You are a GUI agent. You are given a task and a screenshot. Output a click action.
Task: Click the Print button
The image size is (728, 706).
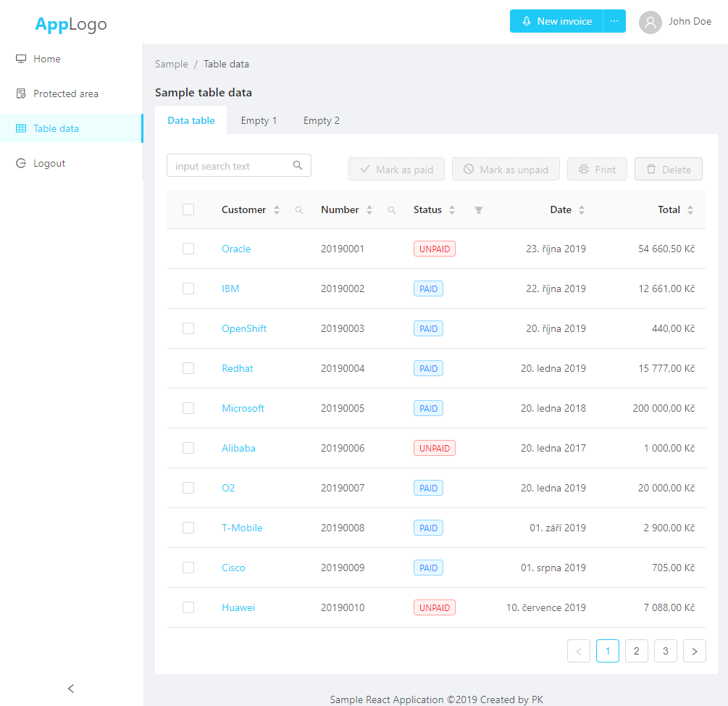point(597,170)
